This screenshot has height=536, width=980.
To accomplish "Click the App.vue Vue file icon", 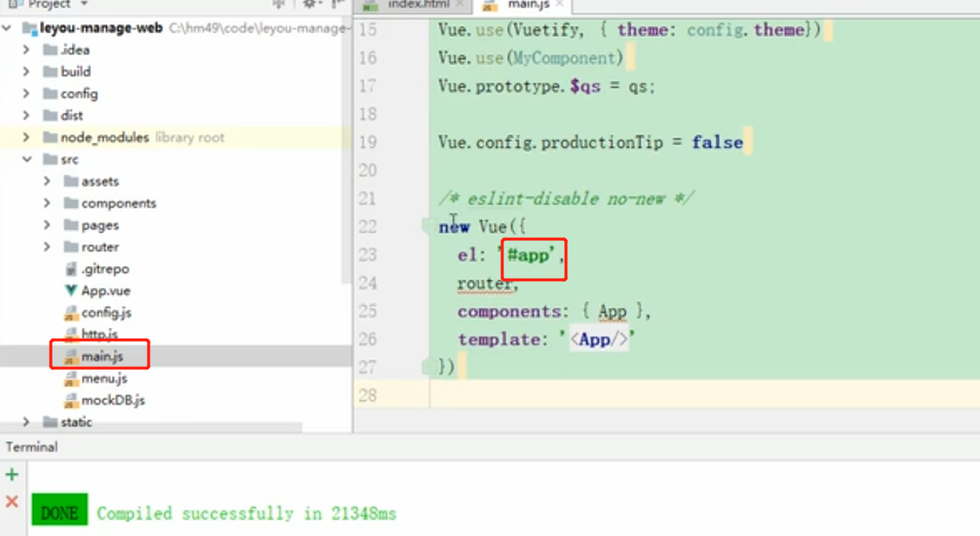I will [x=71, y=291].
